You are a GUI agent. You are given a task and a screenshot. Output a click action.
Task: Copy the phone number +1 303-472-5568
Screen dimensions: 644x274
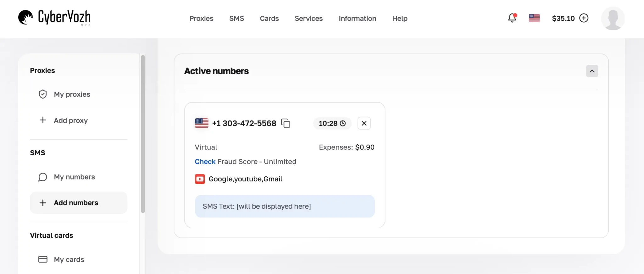point(286,123)
